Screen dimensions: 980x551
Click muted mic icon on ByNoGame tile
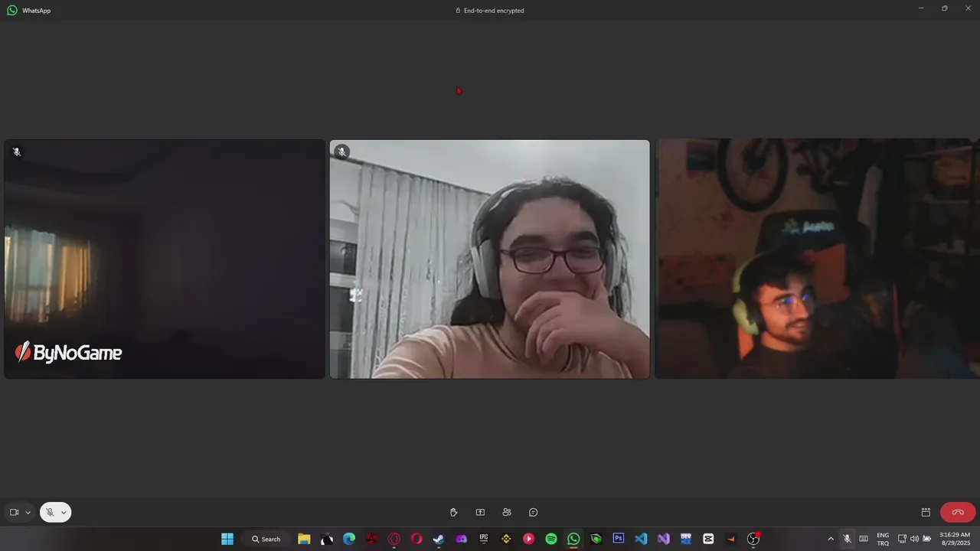17,152
